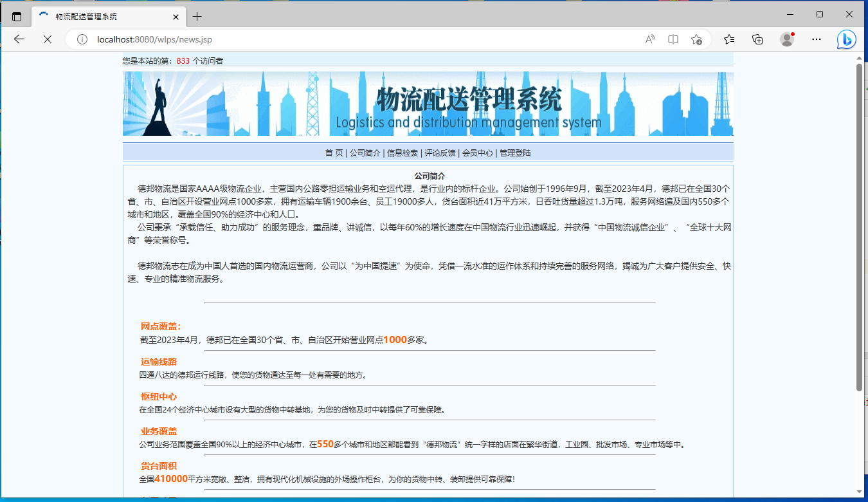Click the visitor count 833

pyautogui.click(x=183, y=61)
